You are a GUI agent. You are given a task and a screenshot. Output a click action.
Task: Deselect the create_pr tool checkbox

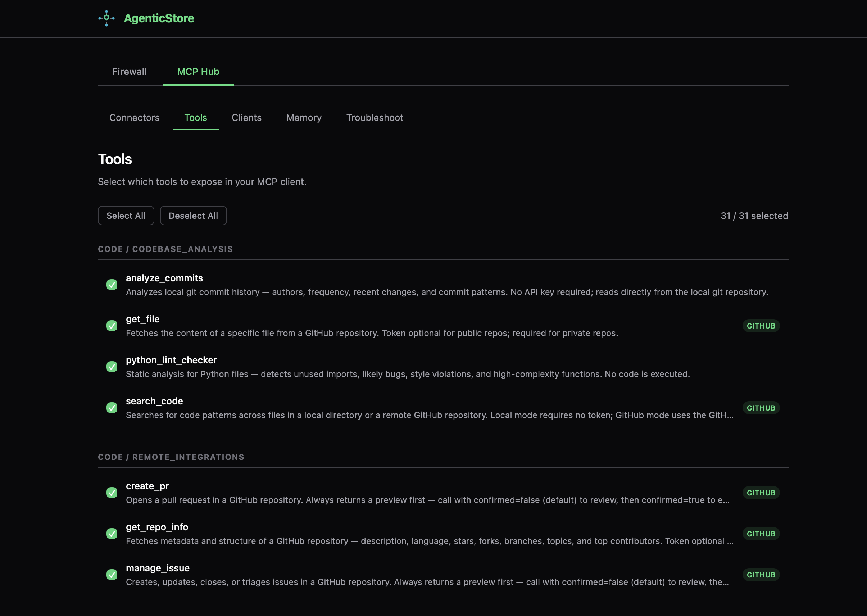112,493
